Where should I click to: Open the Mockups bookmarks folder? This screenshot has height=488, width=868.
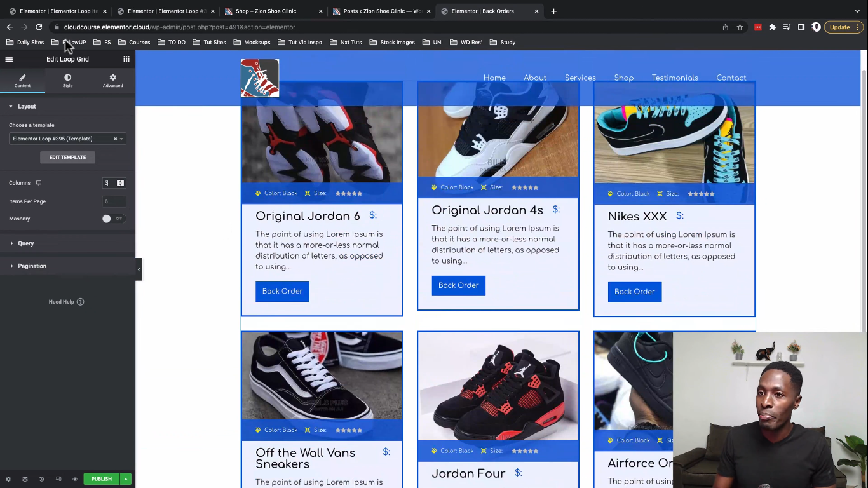[252, 43]
